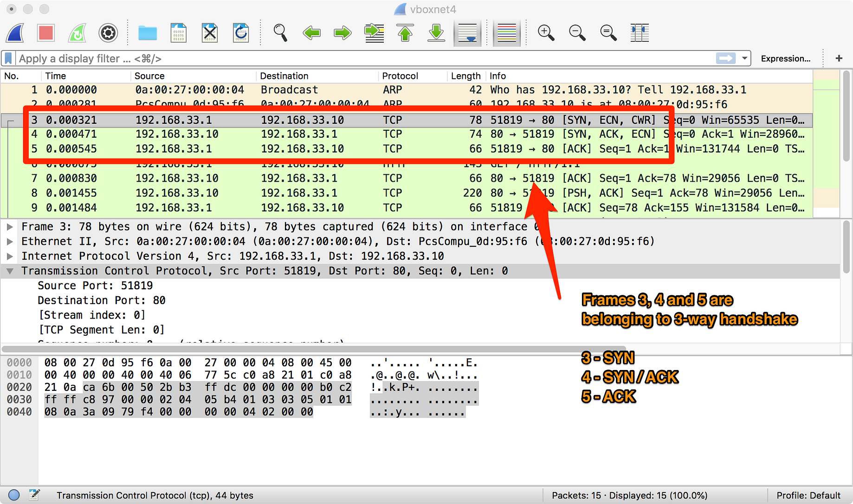
Task: Start capture with the shark fin icon
Action: 15,33
